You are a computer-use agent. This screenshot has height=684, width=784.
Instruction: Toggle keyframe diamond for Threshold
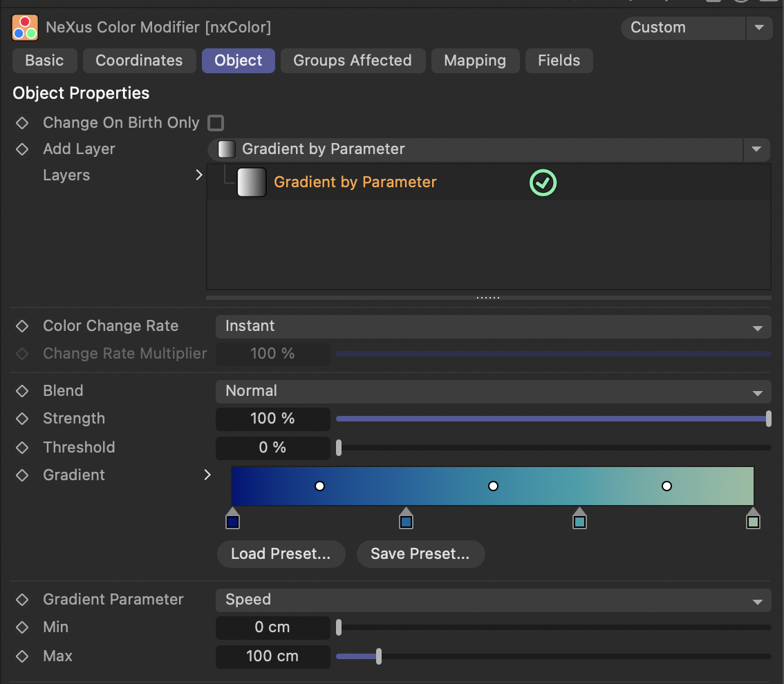click(22, 447)
